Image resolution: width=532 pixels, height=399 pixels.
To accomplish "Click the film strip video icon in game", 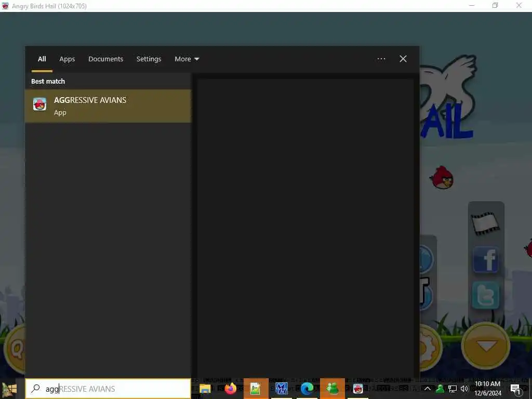I will (485, 223).
